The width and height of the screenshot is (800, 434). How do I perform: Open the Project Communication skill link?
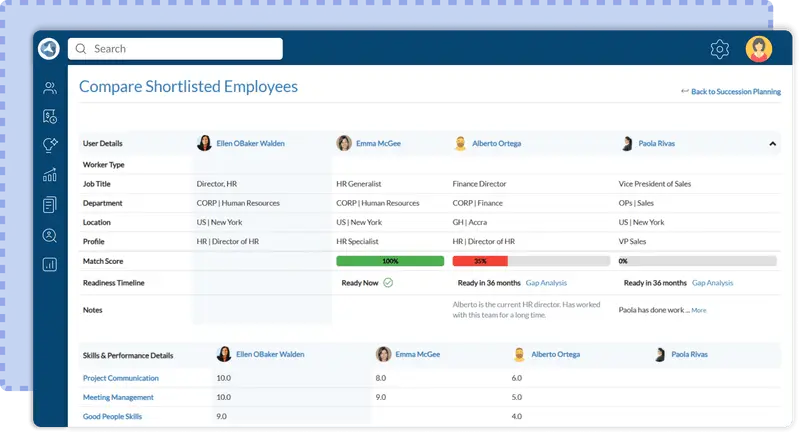120,378
